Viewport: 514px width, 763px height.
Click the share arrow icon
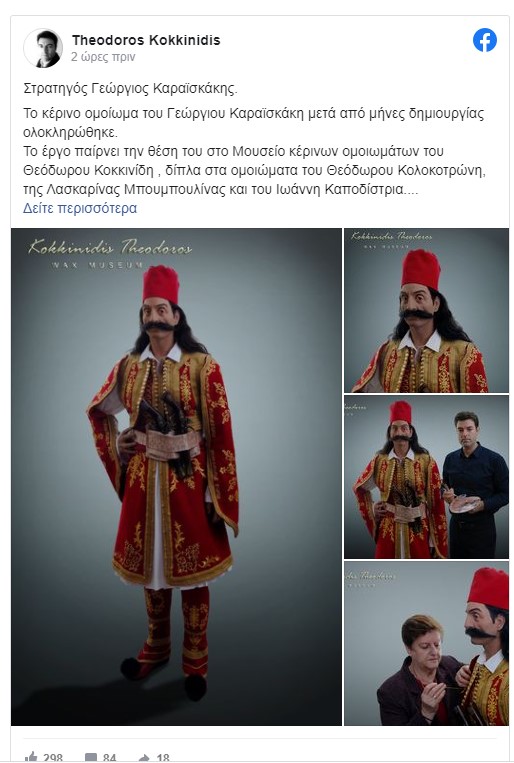[145, 758]
